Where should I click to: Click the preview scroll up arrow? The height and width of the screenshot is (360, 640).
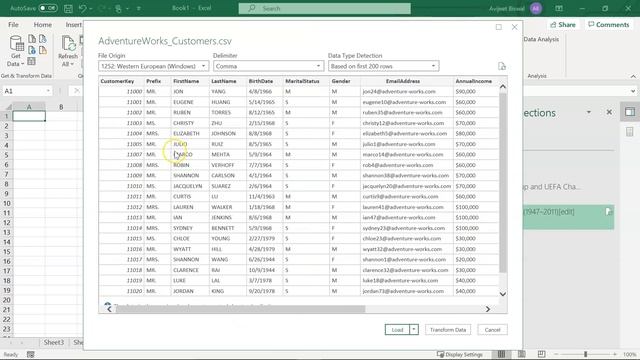click(503, 86)
